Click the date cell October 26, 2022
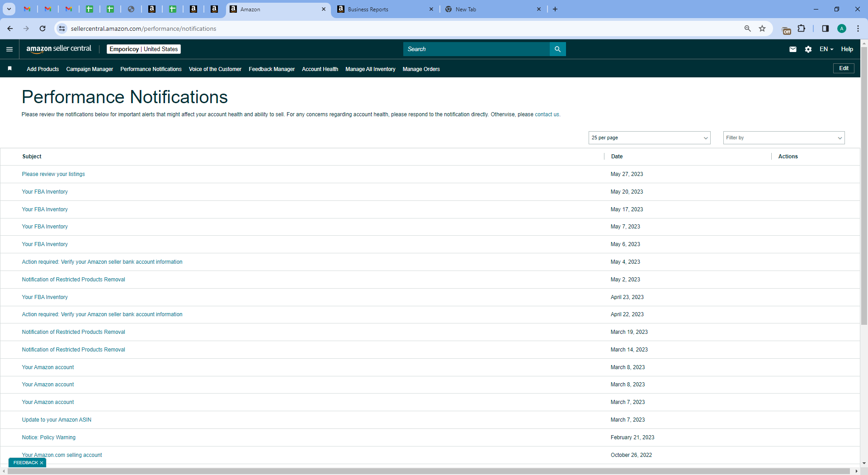The image size is (868, 475). point(631,455)
